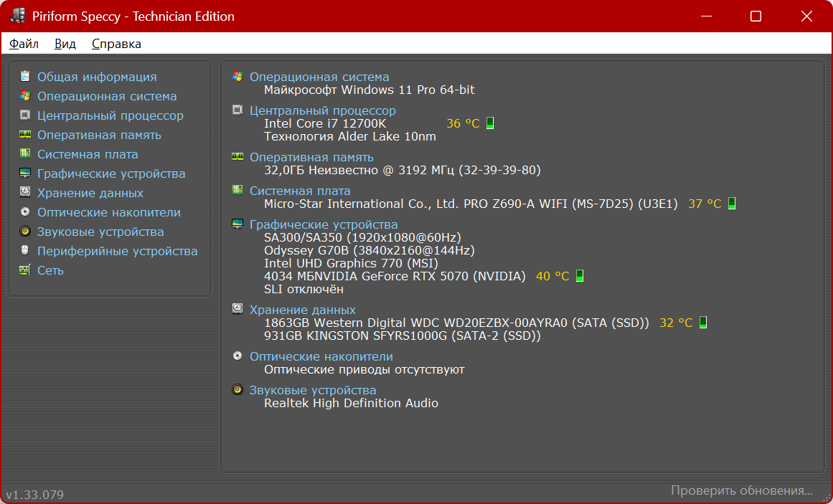Open the Вид menu
This screenshot has width=833, height=504.
[65, 44]
